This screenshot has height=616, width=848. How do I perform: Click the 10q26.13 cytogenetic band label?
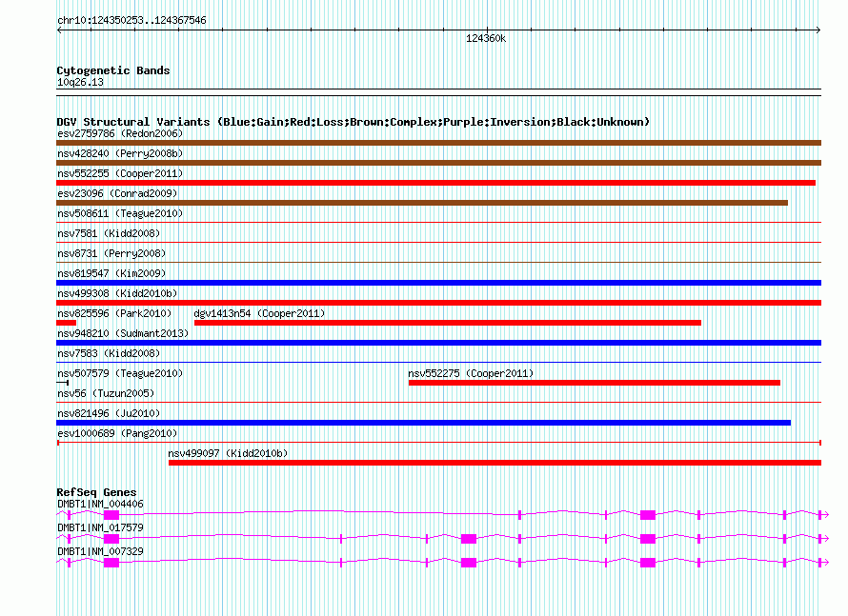click(x=81, y=82)
